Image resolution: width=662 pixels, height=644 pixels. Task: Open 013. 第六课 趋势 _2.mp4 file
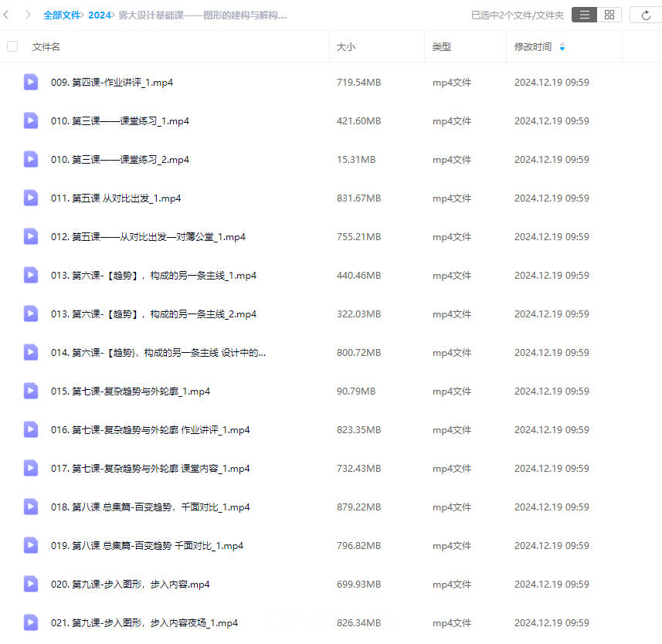pyautogui.click(x=153, y=314)
